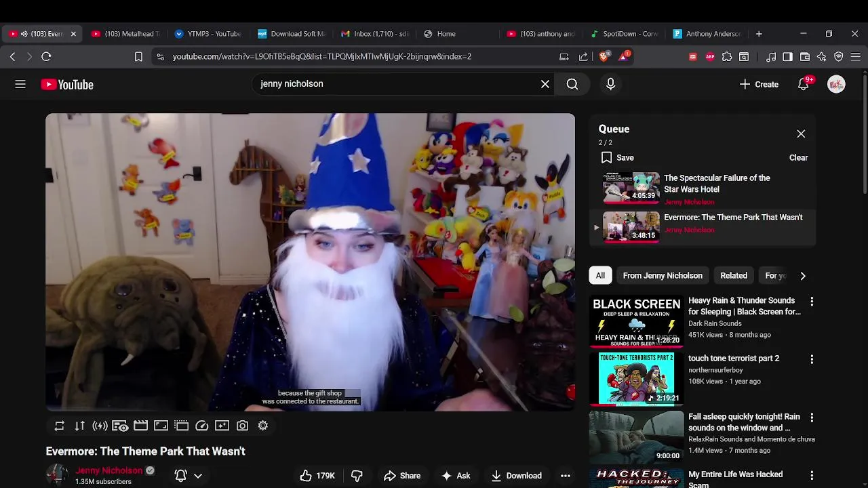Toggle cinema mode clapperboard icon
868x488 pixels.
(x=140, y=426)
